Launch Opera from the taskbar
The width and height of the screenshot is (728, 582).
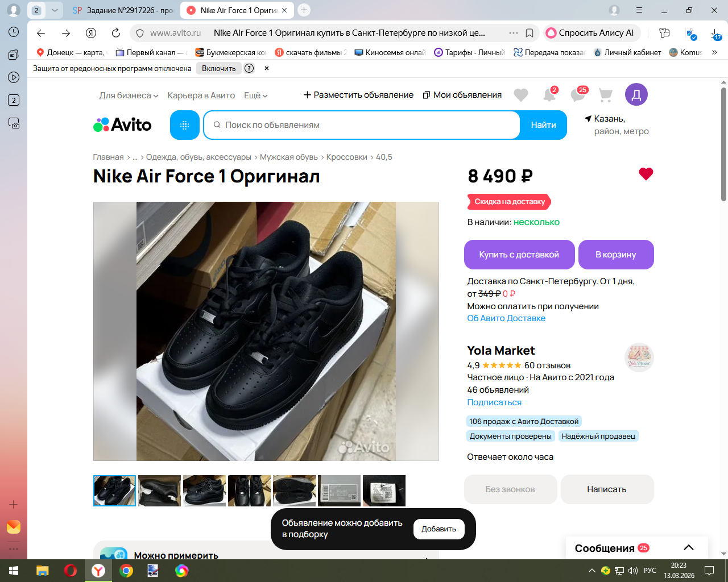71,571
